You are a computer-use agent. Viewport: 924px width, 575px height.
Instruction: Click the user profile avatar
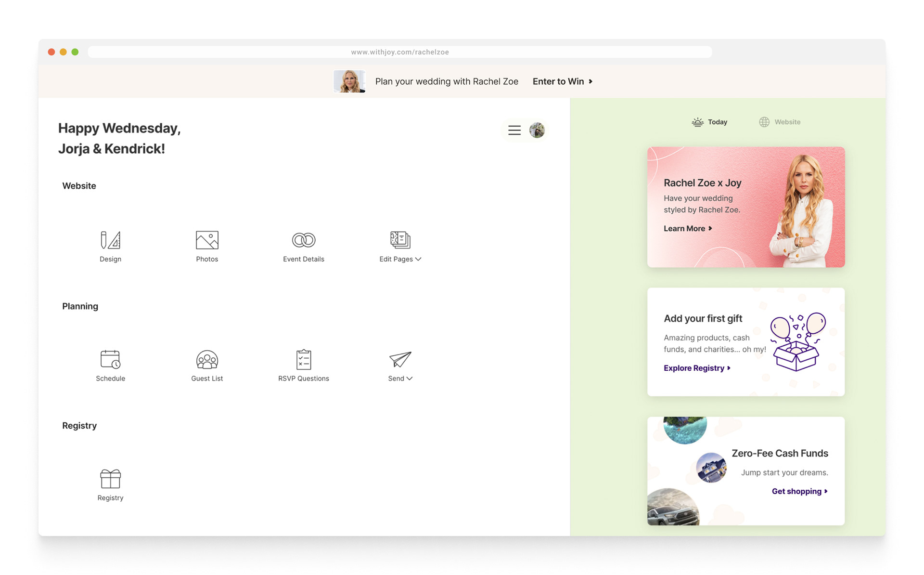pyautogui.click(x=537, y=130)
